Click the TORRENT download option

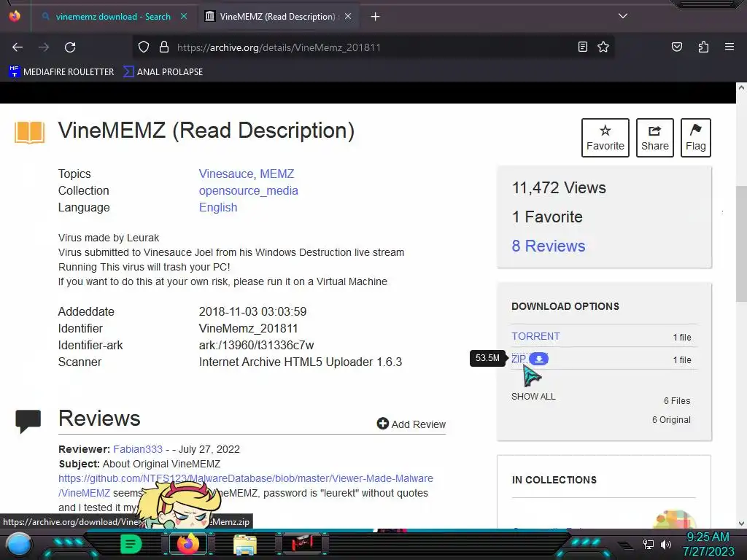[535, 336]
